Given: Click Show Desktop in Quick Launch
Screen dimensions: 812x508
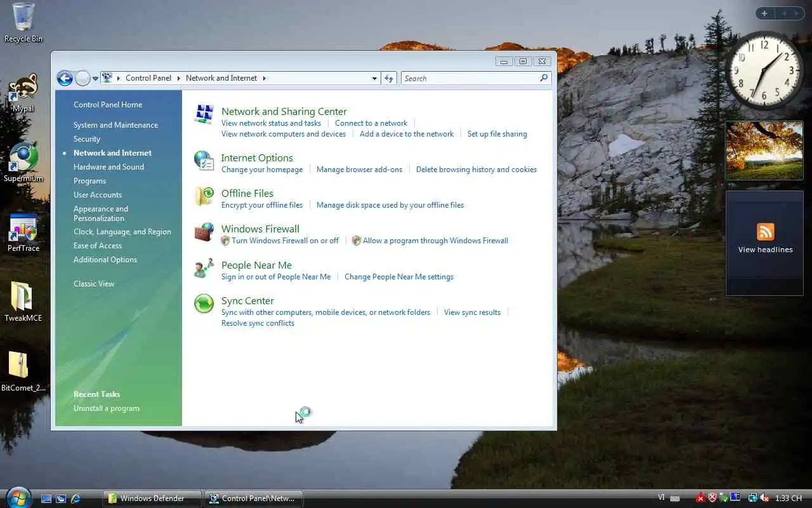Looking at the screenshot, I should [46, 498].
